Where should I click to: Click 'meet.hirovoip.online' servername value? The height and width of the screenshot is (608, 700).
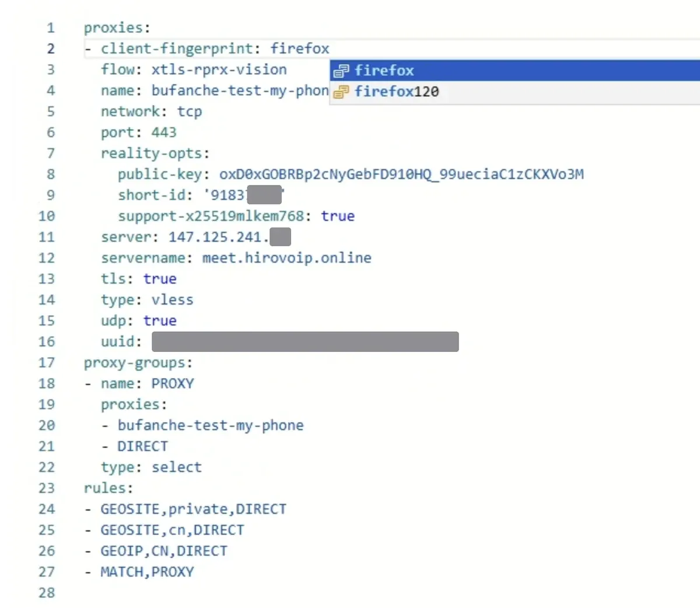coord(287,258)
